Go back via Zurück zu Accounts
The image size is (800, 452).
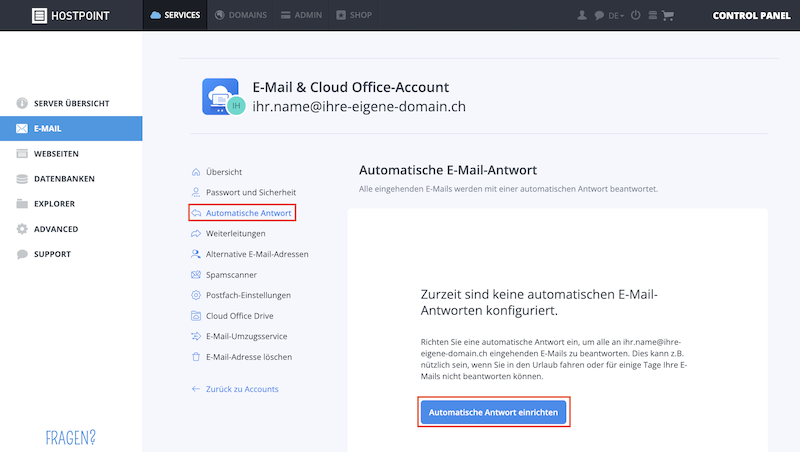pos(242,389)
